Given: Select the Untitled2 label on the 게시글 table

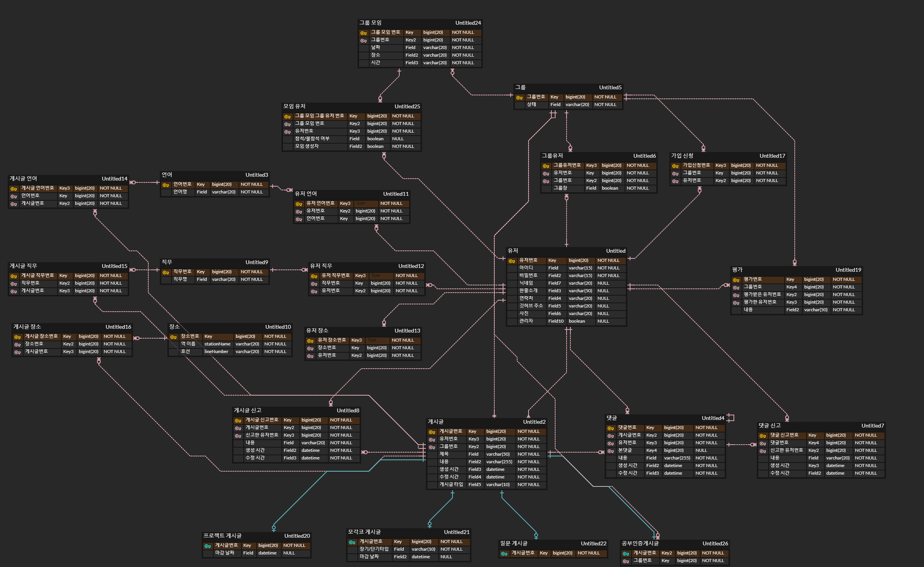Looking at the screenshot, I should point(534,422).
